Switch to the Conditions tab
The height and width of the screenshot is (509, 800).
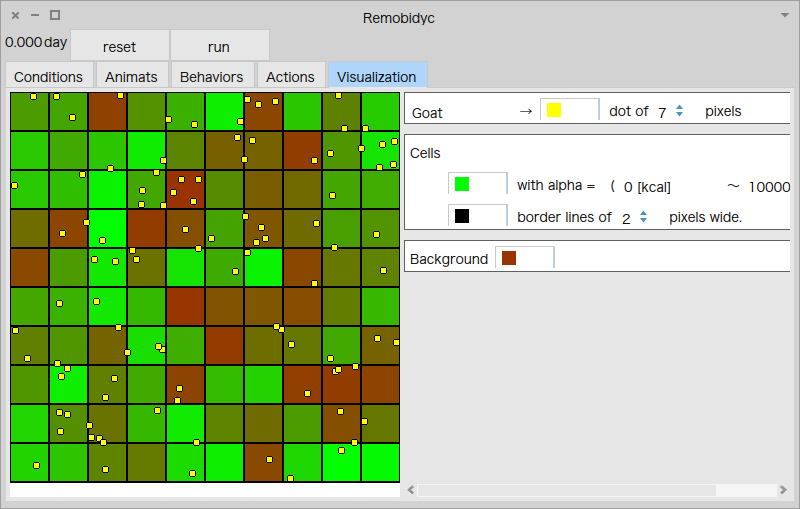click(48, 77)
